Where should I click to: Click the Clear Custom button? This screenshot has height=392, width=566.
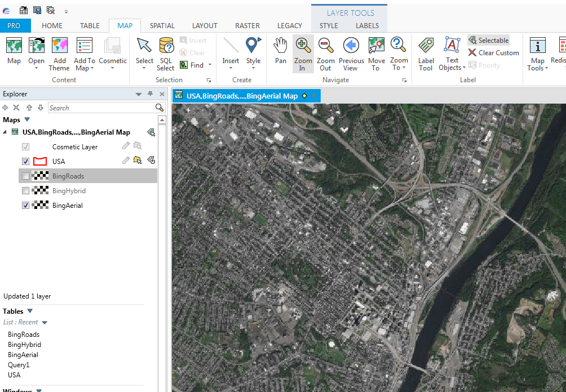(x=494, y=52)
